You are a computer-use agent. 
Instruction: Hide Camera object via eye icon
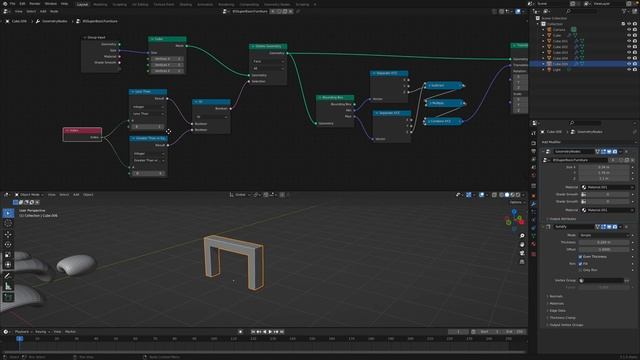click(629, 30)
